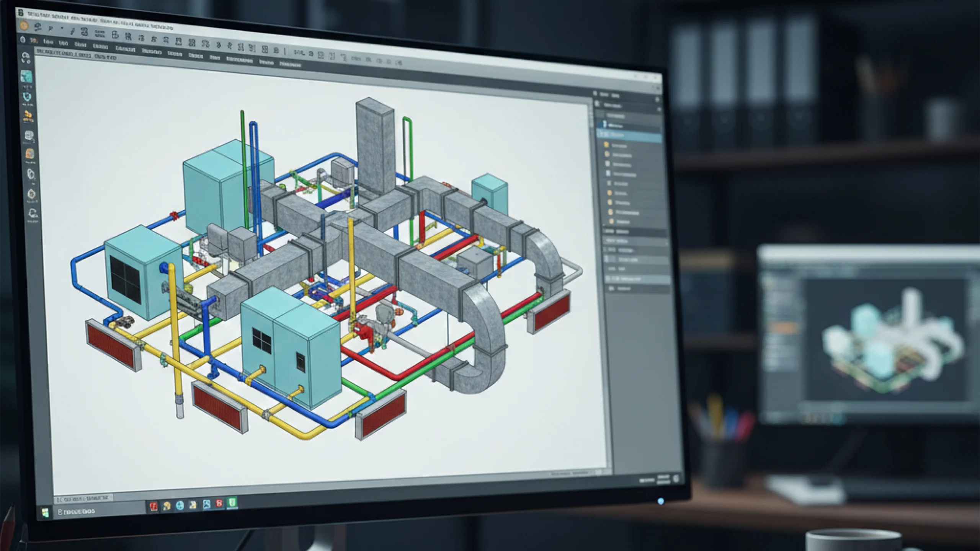Select the highlighted blue row in right panel
Viewport: 980px width, 551px height.
(630, 135)
